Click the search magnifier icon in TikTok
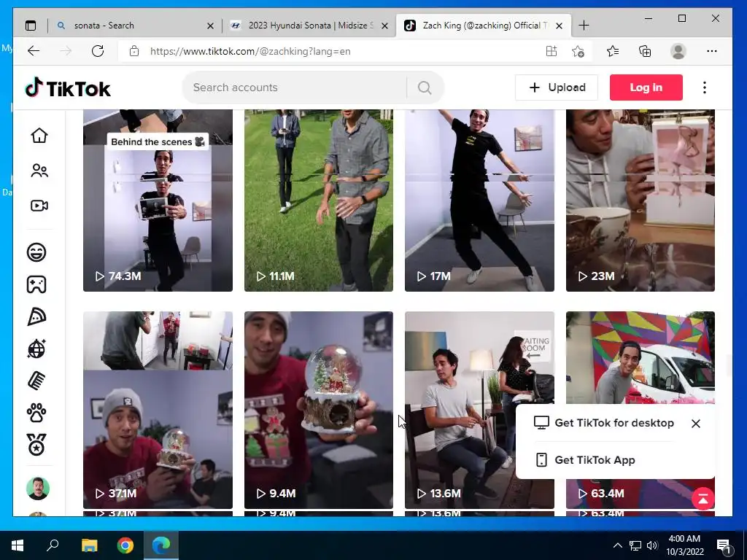This screenshot has height=560, width=747. pos(425,87)
